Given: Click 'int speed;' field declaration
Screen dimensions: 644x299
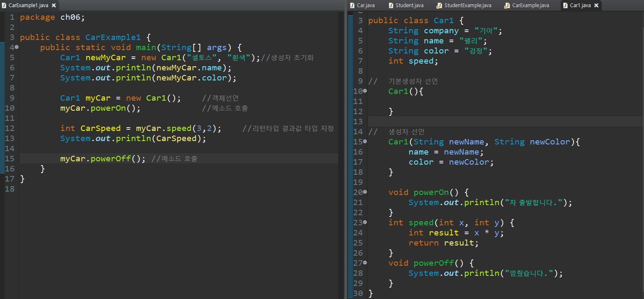Looking at the screenshot, I should 413,61.
